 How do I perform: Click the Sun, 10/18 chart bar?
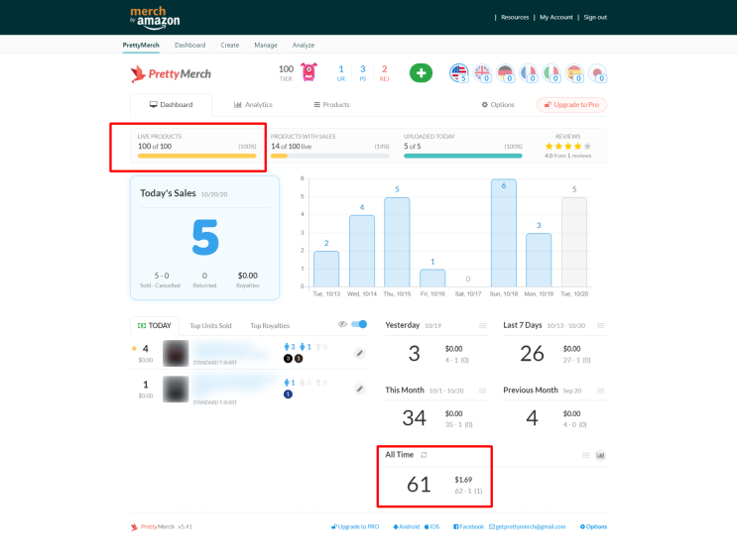[503, 233]
